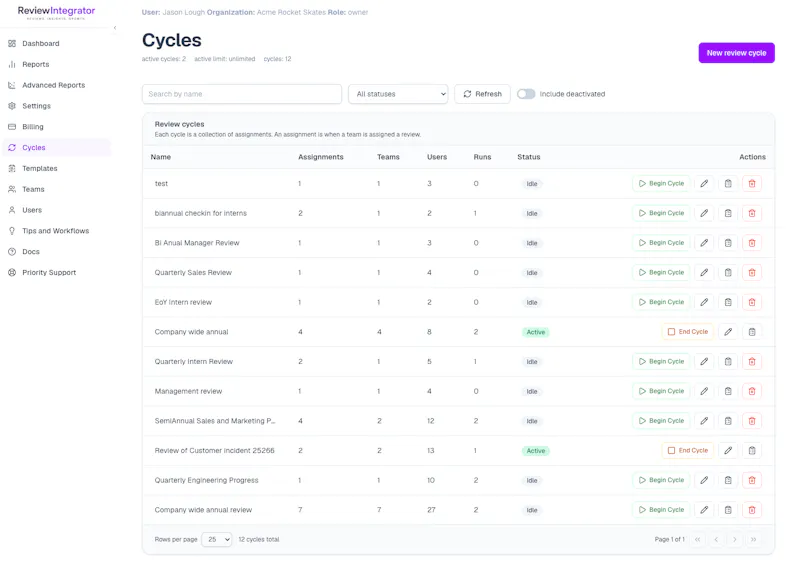800x566 pixels.
Task: Delete the EoY intern review cycle
Action: point(752,302)
